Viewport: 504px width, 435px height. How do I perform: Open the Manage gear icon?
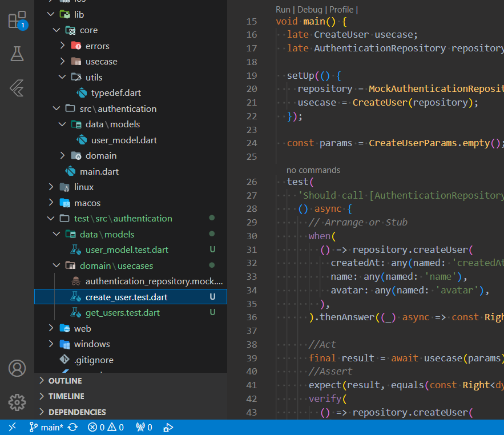coord(17,402)
